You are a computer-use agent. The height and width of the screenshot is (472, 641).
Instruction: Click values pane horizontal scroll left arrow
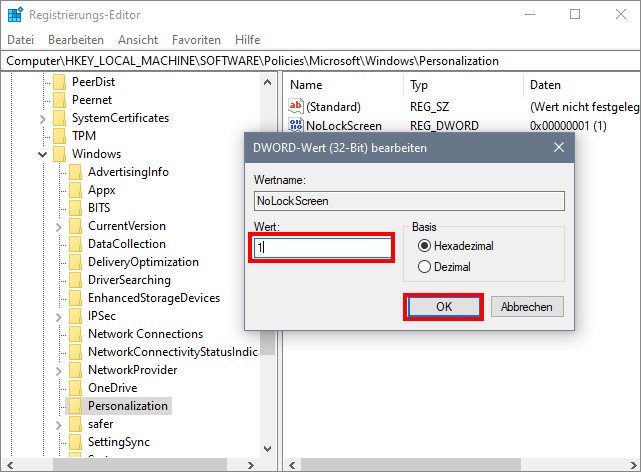tap(292, 465)
